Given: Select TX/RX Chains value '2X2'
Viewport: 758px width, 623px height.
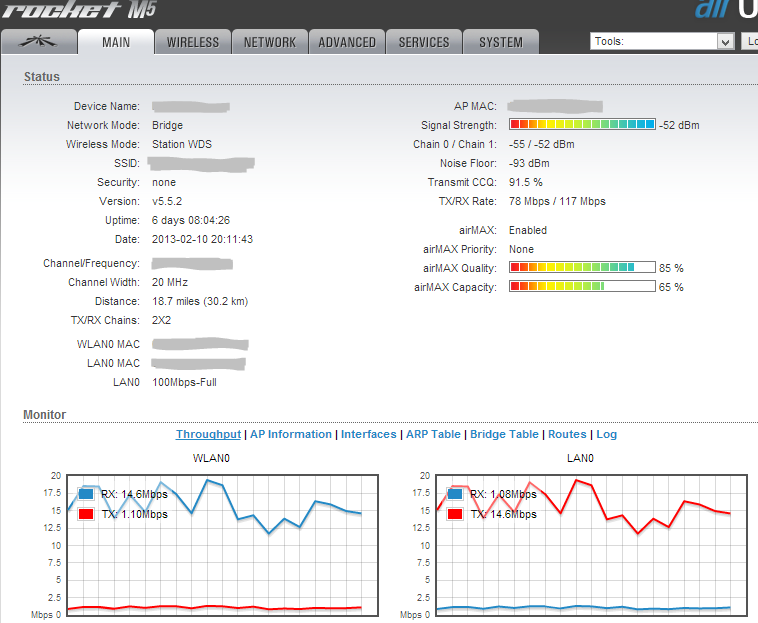Looking at the screenshot, I should 161,320.
